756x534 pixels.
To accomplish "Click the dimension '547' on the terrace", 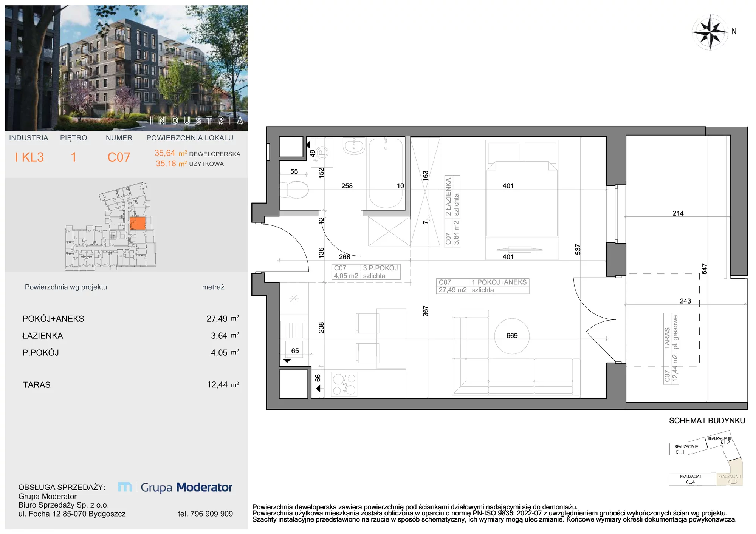I will [704, 269].
